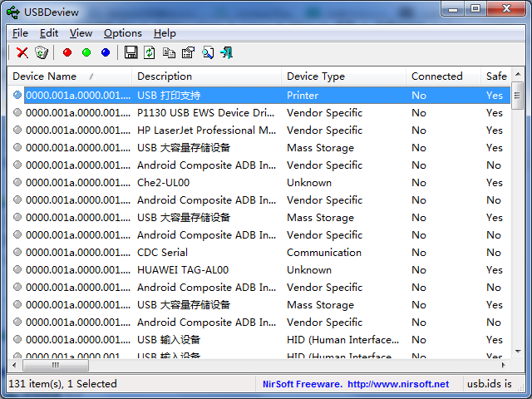Click the blue dot toolbar icon
Screen dimensions: 532x399
[106, 52]
